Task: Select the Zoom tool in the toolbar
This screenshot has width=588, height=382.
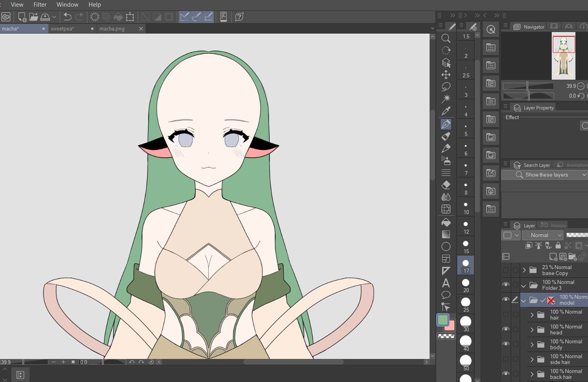Action: [x=446, y=38]
